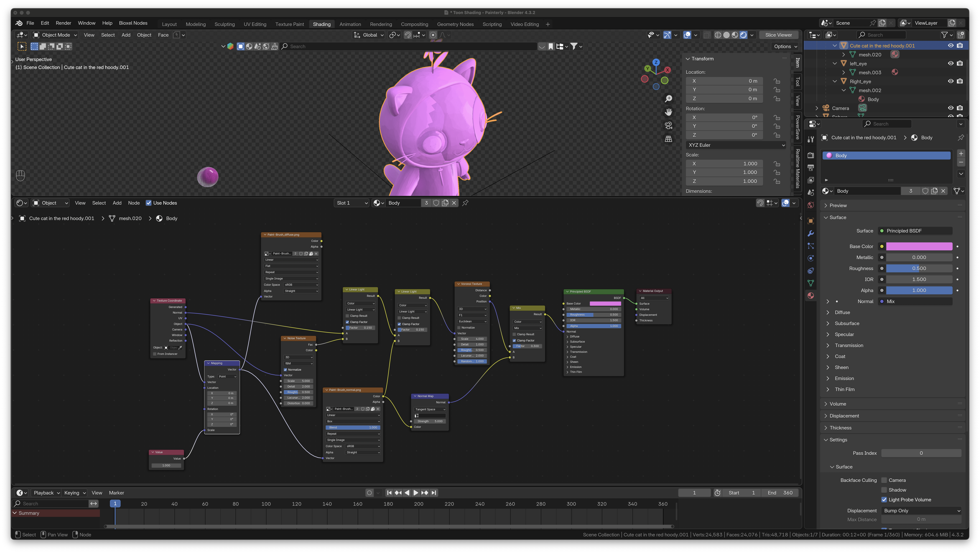Open the Scene properties tab
The width and height of the screenshot is (980, 553).
(811, 193)
